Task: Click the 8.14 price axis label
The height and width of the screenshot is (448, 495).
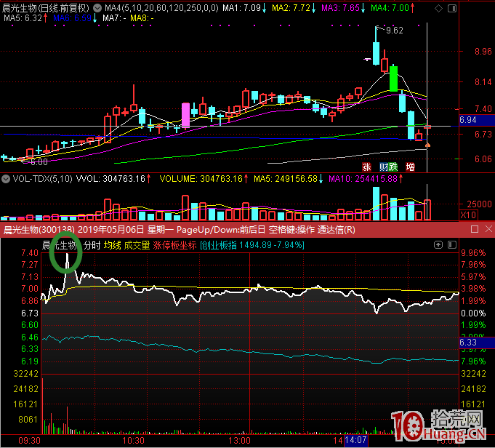Action: 483,82
